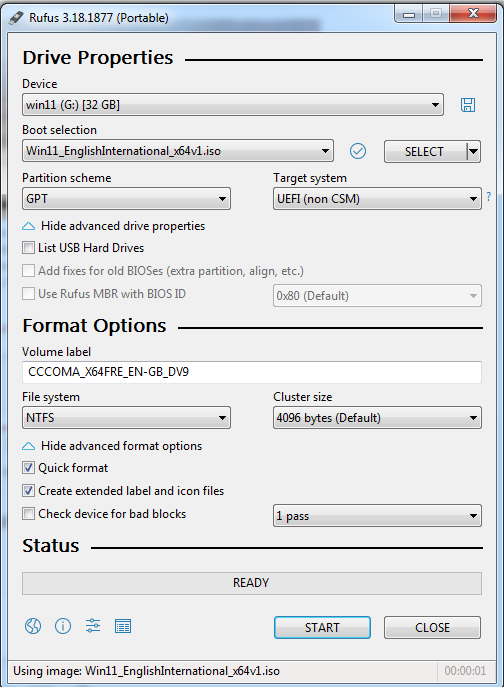Enable List USB Hard Drives checkbox

[28, 248]
